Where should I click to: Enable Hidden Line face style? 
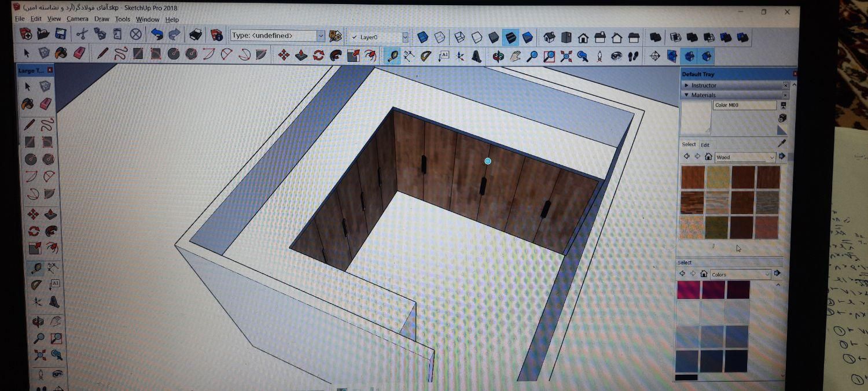click(477, 38)
